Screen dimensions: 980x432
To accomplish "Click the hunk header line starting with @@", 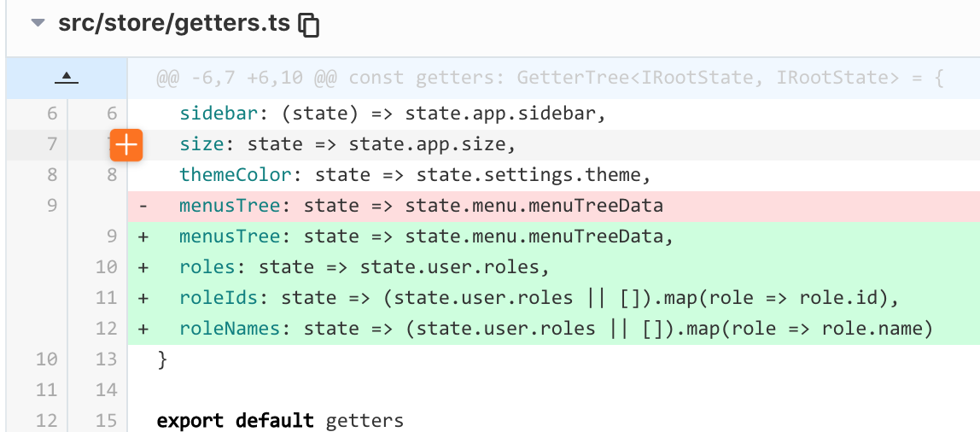I will coord(550,79).
